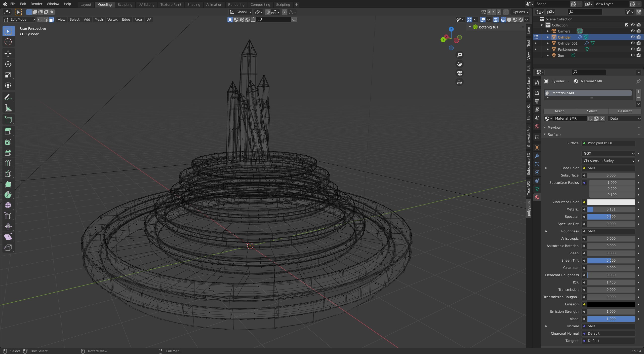Image resolution: width=644 pixels, height=354 pixels.
Task: Switch to the Shading workspace tab
Action: (x=193, y=5)
